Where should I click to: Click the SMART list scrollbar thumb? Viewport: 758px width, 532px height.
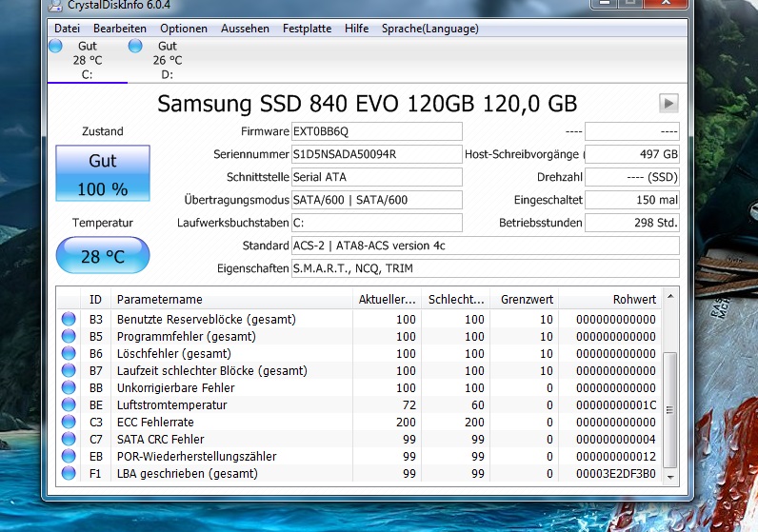point(670,410)
